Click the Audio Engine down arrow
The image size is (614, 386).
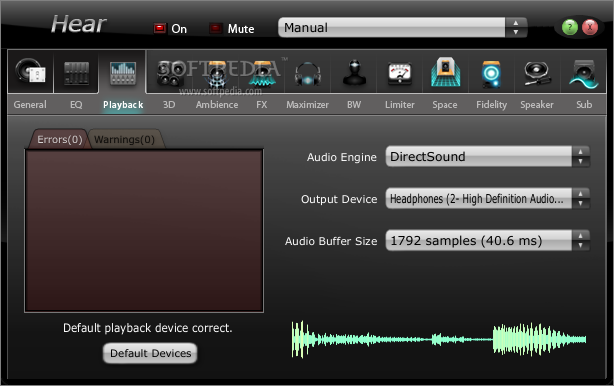click(581, 162)
